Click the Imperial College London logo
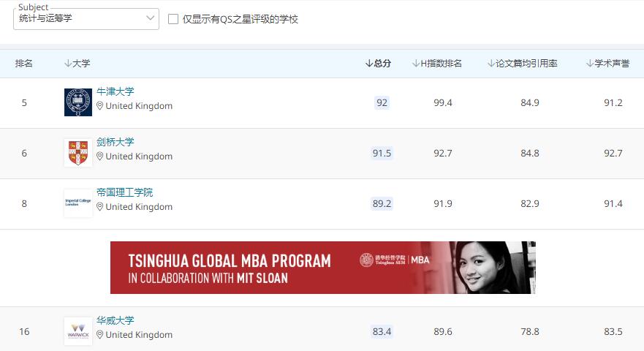This screenshot has width=644, height=351. coord(78,203)
